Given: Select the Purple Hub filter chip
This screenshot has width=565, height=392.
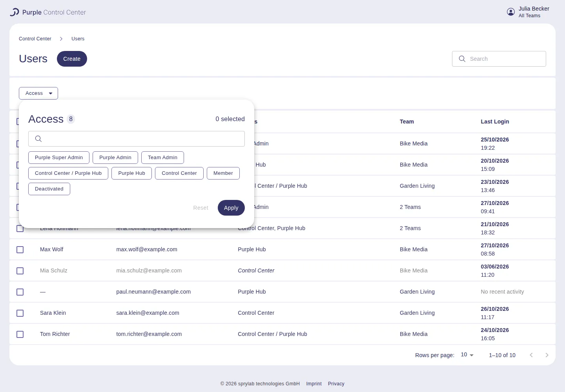Looking at the screenshot, I should 131,173.
